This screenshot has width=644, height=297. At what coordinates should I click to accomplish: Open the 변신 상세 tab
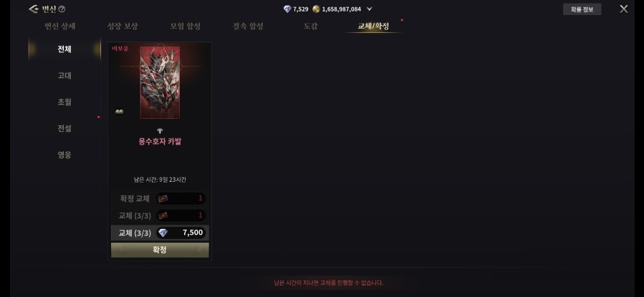pos(60,26)
